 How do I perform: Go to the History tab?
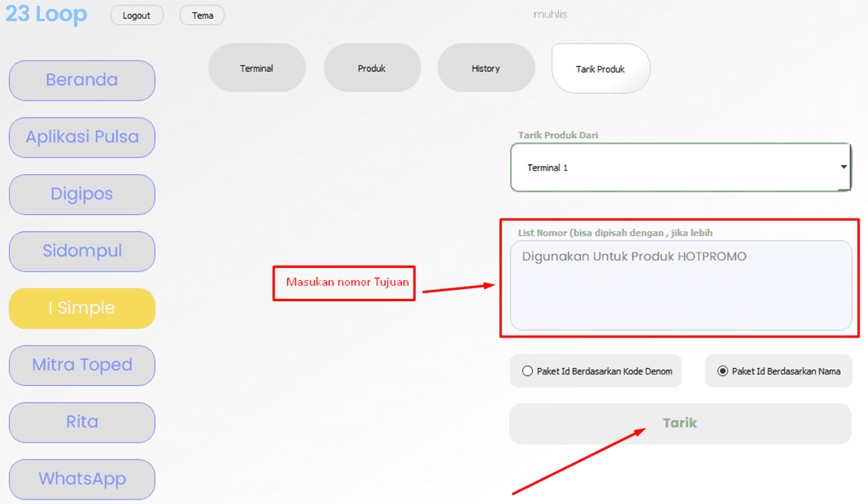(485, 68)
